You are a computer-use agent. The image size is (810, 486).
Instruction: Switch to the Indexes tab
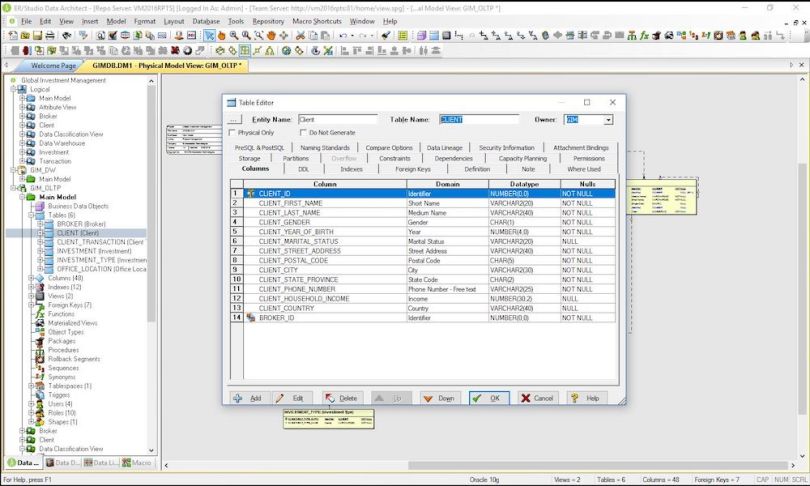351,169
